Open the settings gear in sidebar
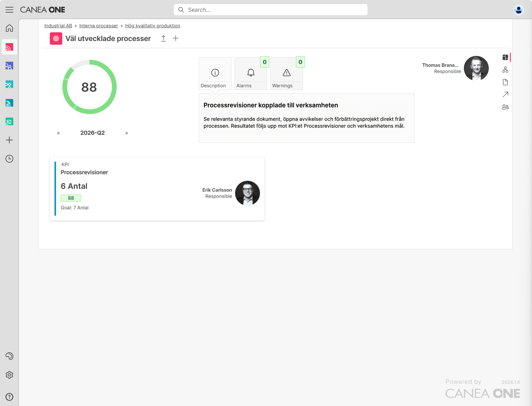The width and height of the screenshot is (532, 406). (9, 375)
